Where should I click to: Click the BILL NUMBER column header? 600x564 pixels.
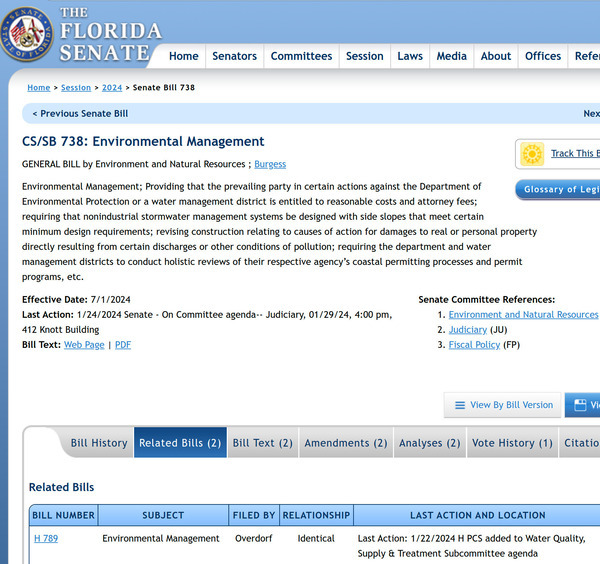click(64, 515)
